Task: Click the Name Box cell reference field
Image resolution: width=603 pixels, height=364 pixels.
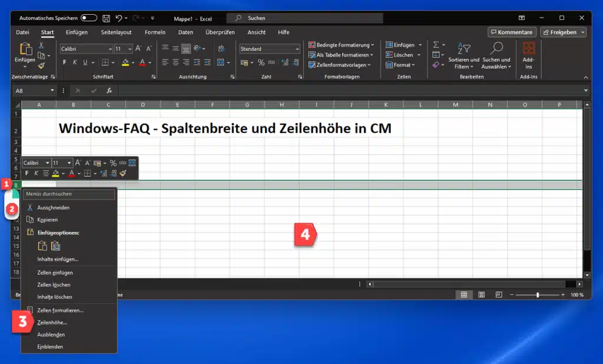Action: click(32, 90)
